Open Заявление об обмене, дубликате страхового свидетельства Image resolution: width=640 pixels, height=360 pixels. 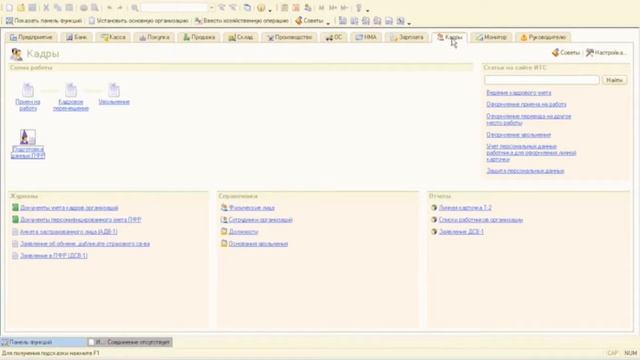(x=85, y=244)
